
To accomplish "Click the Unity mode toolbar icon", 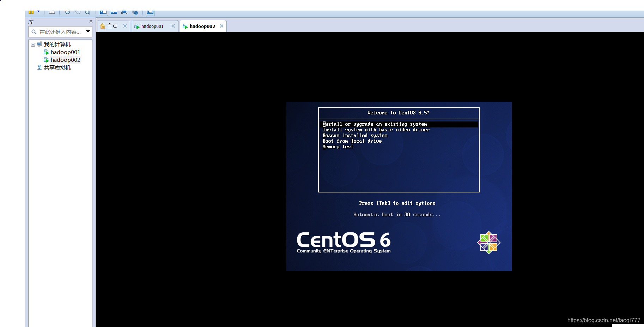I will point(135,12).
